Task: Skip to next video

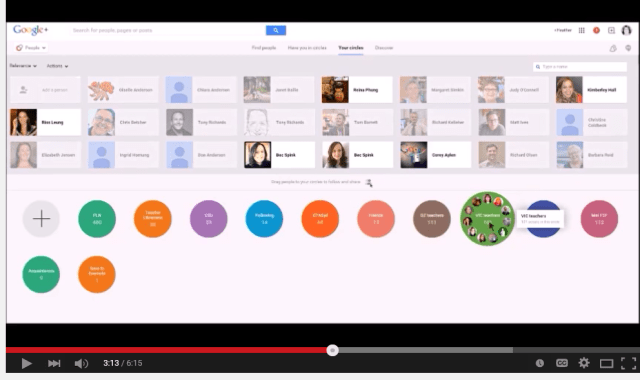Action: (x=54, y=363)
